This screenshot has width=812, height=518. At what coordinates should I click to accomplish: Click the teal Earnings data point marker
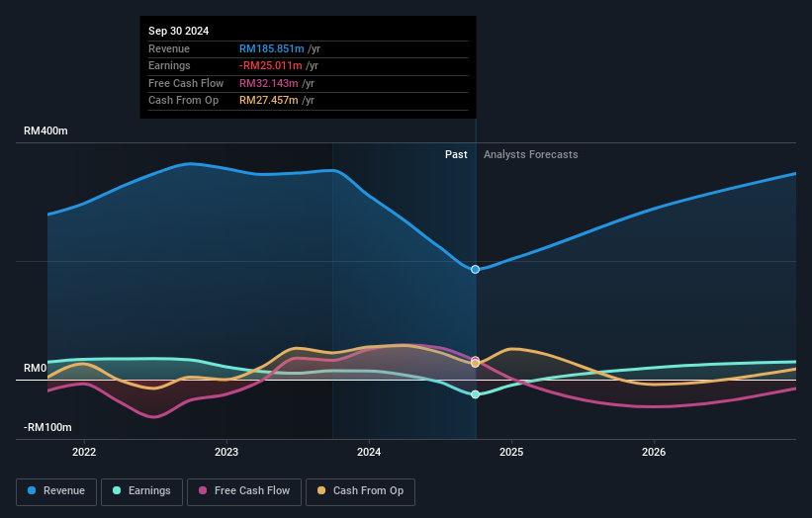476,394
